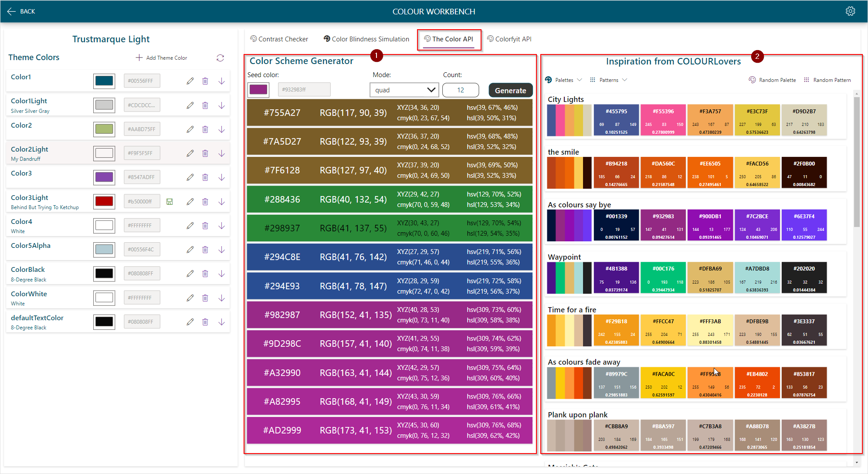Click the ColorBlack hex value field

pyautogui.click(x=142, y=274)
